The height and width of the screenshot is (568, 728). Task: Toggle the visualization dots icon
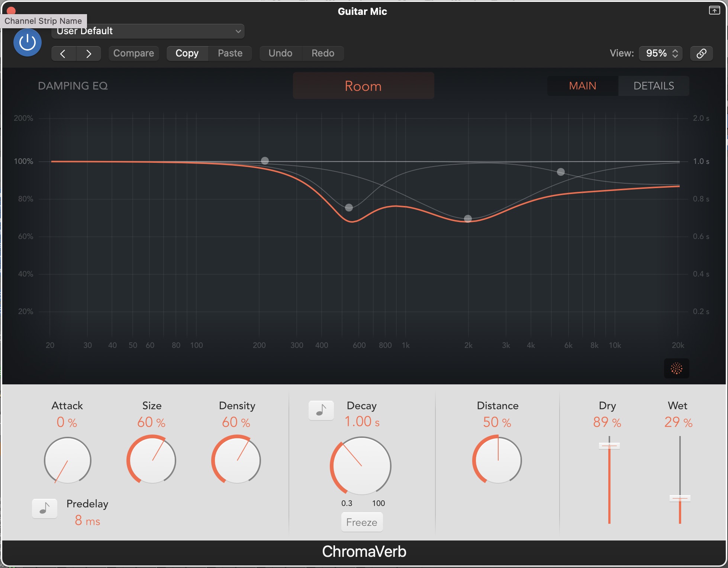click(x=676, y=368)
